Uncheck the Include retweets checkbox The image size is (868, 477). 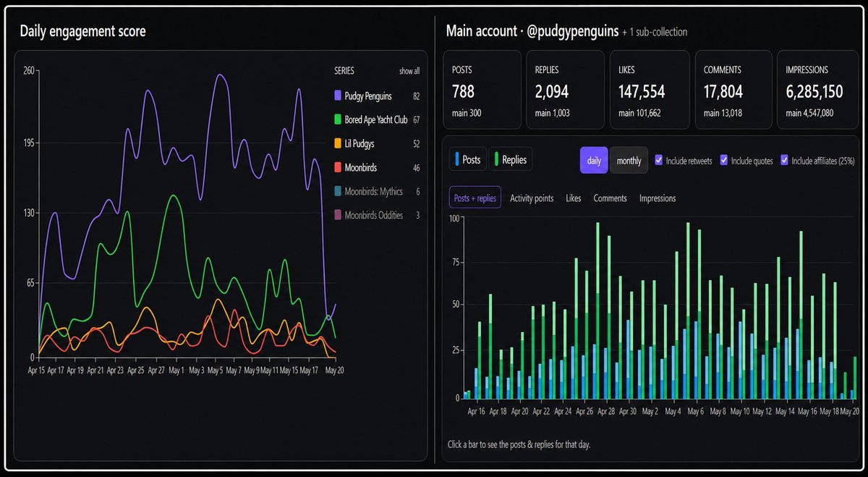coord(660,160)
